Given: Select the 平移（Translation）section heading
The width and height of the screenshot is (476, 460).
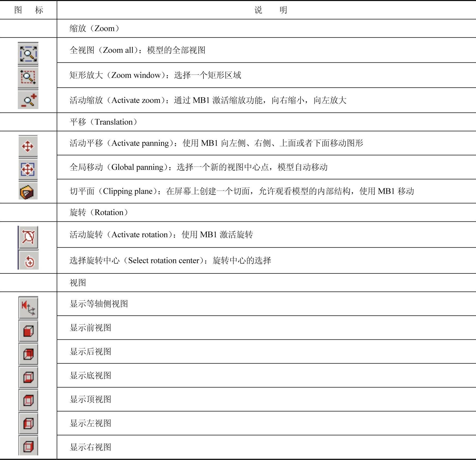Looking at the screenshot, I should (103, 122).
